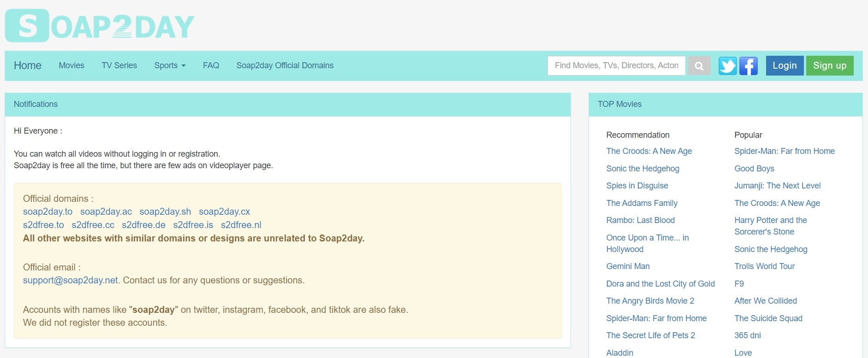Open Good Boys
Image resolution: width=868 pixels, height=358 pixels.
[754, 169]
